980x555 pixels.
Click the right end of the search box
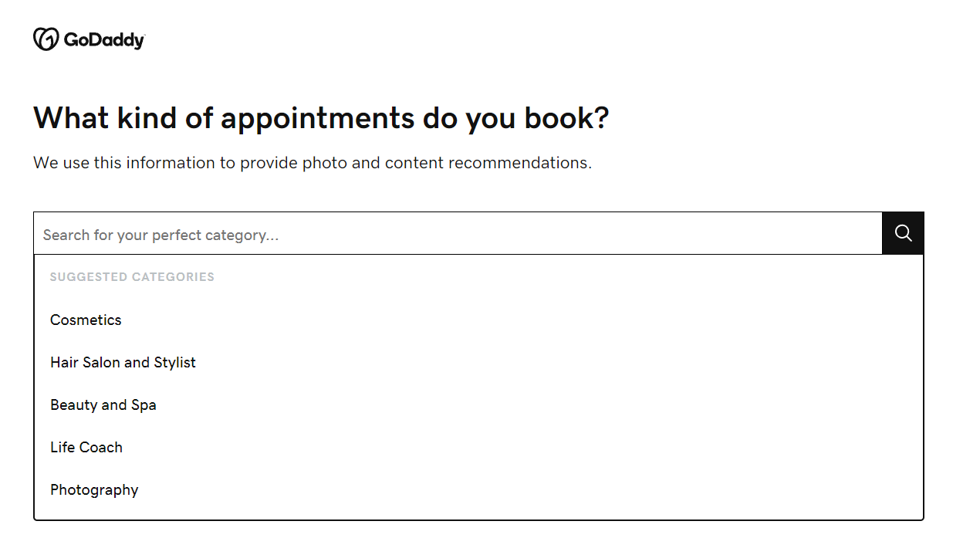pyautogui.click(x=857, y=234)
